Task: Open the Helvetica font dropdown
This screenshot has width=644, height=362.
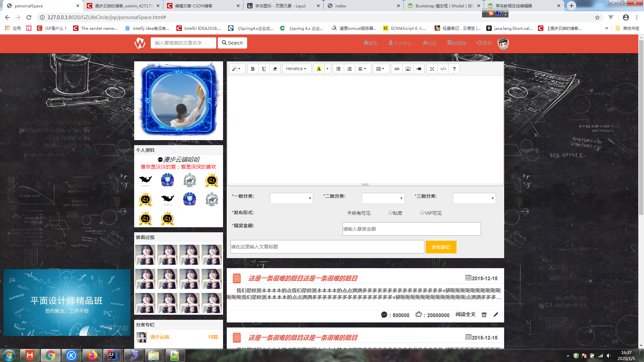Action: pos(296,69)
